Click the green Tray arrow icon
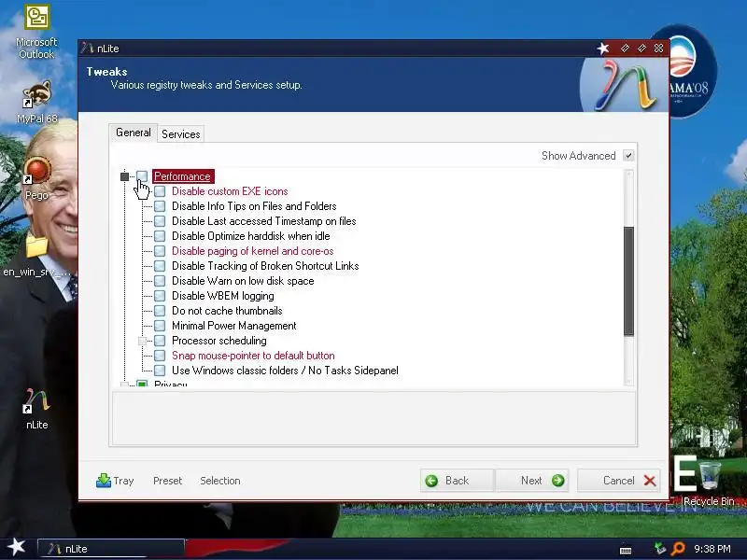The height and width of the screenshot is (560, 747). click(x=103, y=481)
